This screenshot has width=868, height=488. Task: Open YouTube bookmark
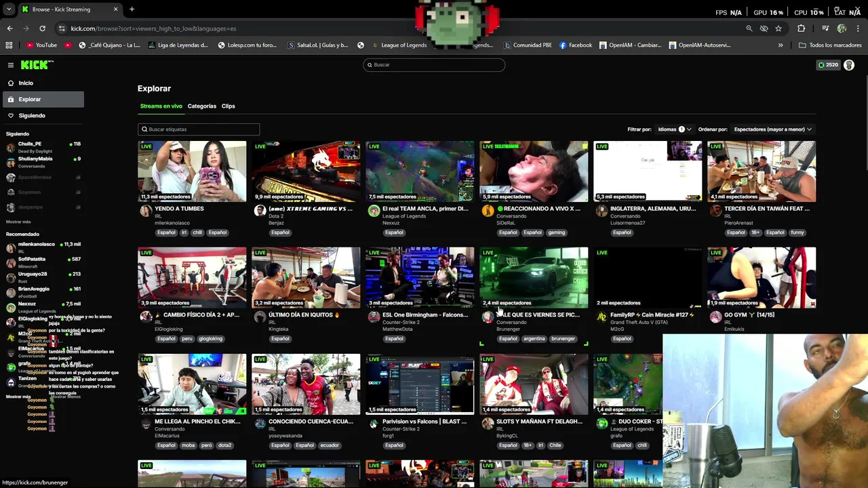[41, 45]
